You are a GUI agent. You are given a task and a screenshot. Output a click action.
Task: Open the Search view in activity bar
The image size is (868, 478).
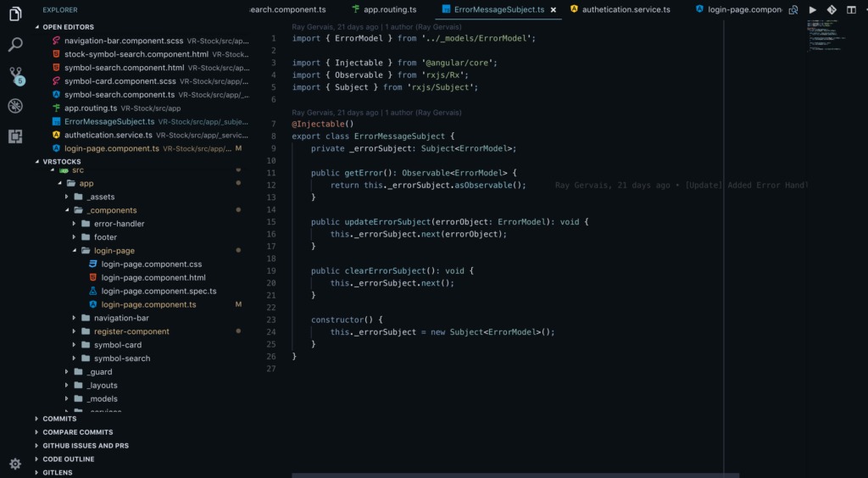(15, 45)
